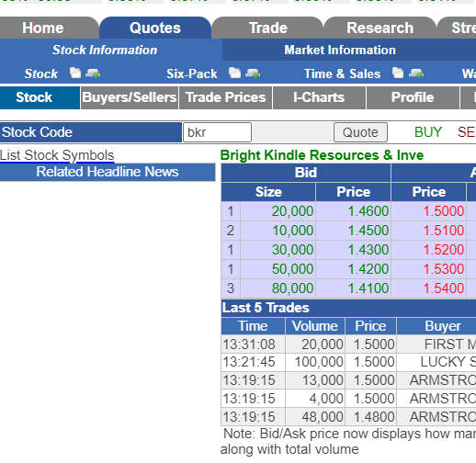Click bid price 1.4300
This screenshot has width=476, height=463.
368,250
